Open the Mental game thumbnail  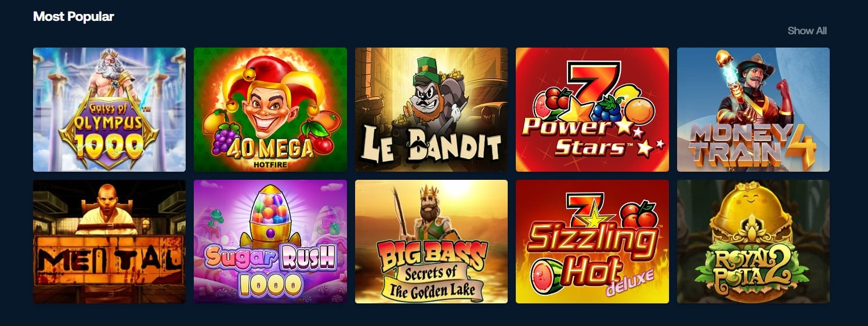pos(109,241)
